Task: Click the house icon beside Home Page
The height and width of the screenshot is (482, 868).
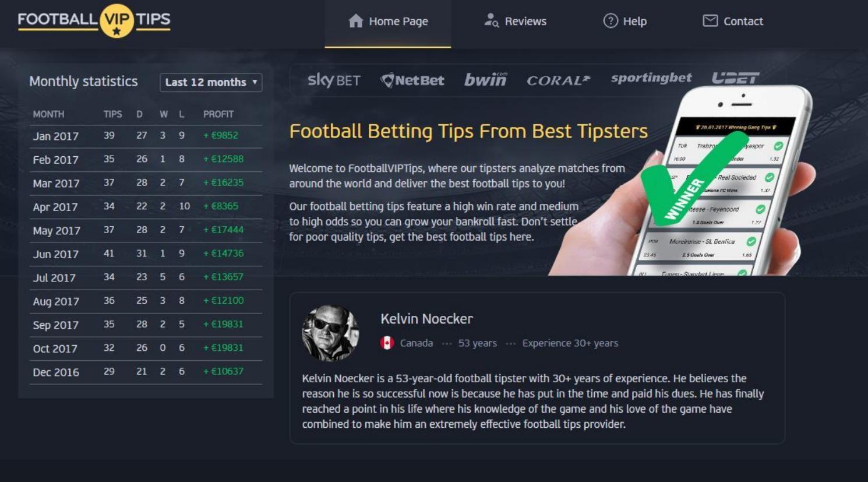Action: pos(355,21)
